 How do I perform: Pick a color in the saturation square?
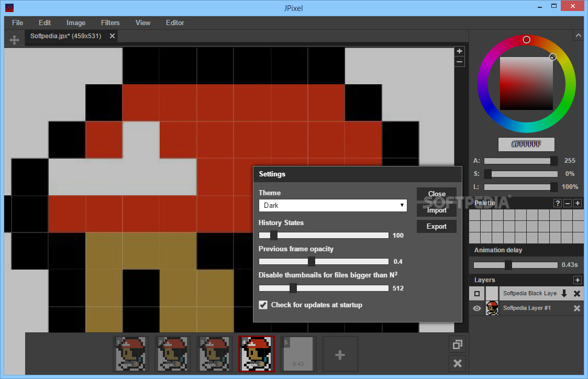coord(527,84)
